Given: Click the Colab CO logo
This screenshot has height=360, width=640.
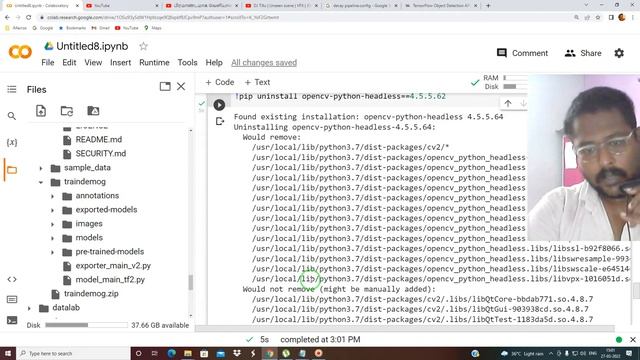Looking at the screenshot, I should 20,52.
